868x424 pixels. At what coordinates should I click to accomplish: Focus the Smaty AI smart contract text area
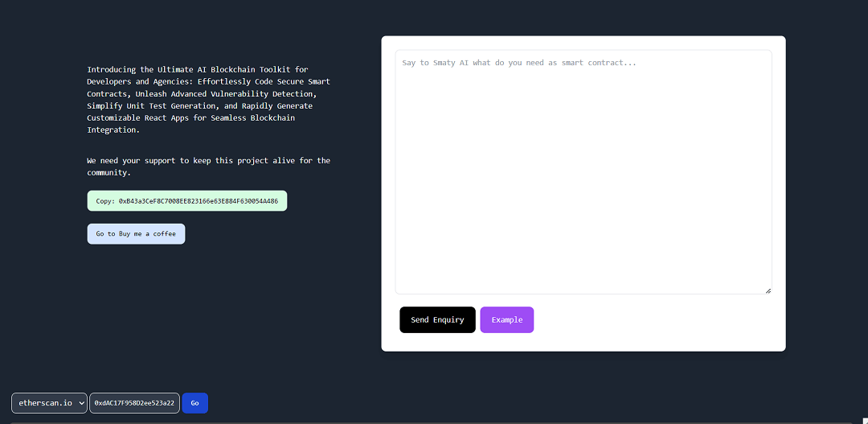click(583, 172)
